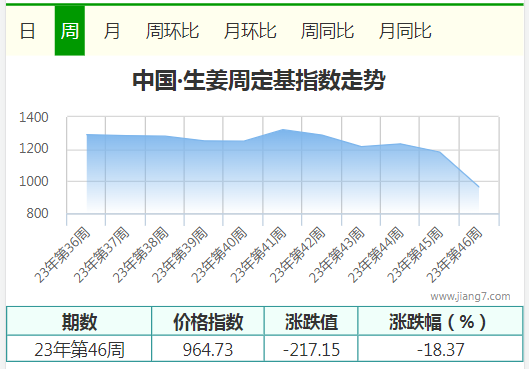Click the y-axis label 1400
This screenshot has height=369, width=529.
34,117
